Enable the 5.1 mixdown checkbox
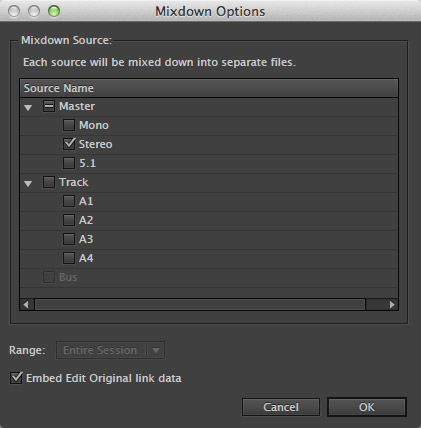 point(69,163)
